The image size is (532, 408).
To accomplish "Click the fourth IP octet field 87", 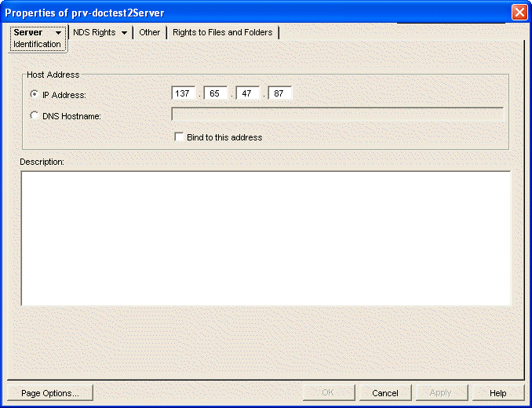I will pyautogui.click(x=280, y=93).
